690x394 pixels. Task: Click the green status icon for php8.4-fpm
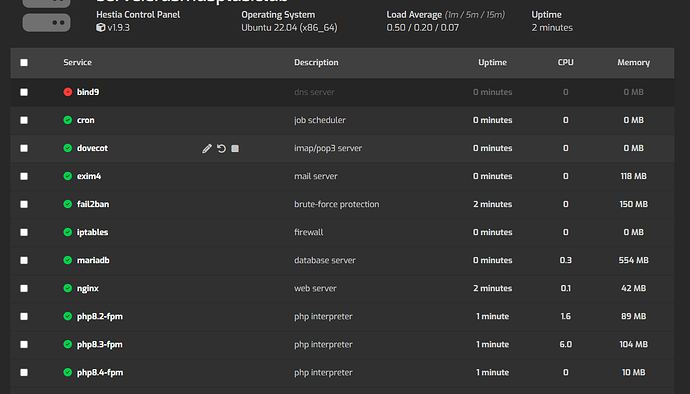(x=67, y=372)
